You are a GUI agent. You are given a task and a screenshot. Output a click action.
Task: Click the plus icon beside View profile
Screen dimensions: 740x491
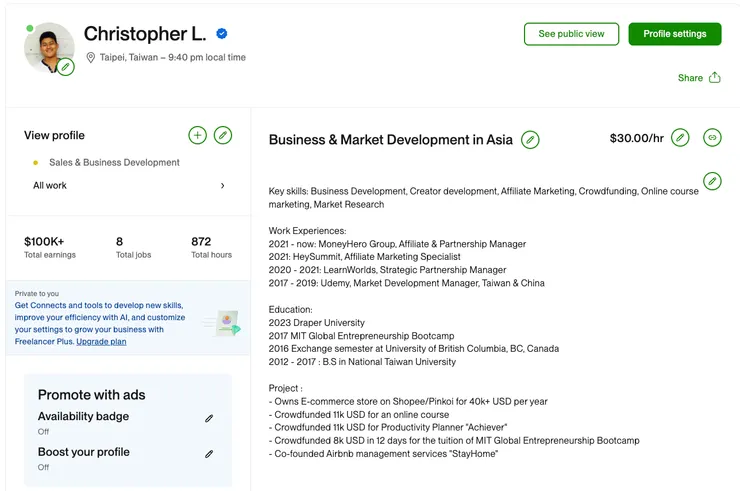coord(197,135)
